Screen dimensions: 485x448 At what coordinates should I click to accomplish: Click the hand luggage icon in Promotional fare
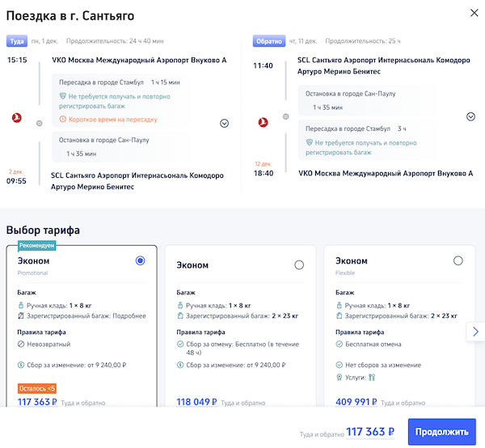(x=22, y=306)
